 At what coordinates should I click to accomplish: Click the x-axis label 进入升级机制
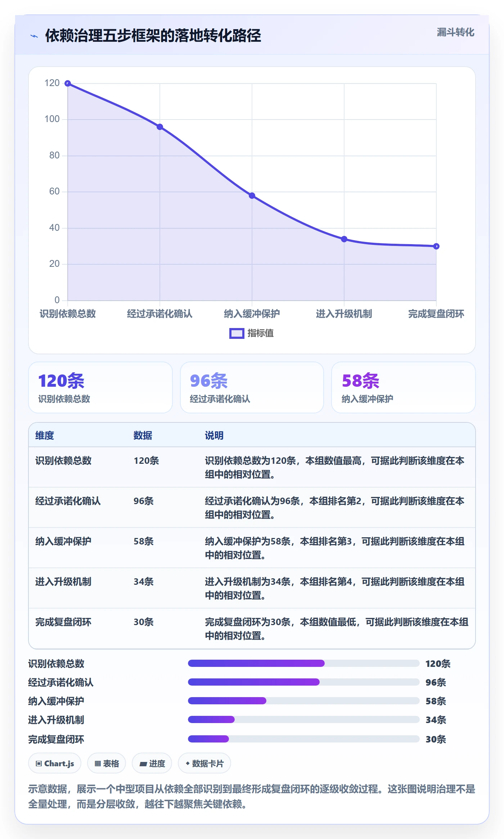[x=344, y=314]
